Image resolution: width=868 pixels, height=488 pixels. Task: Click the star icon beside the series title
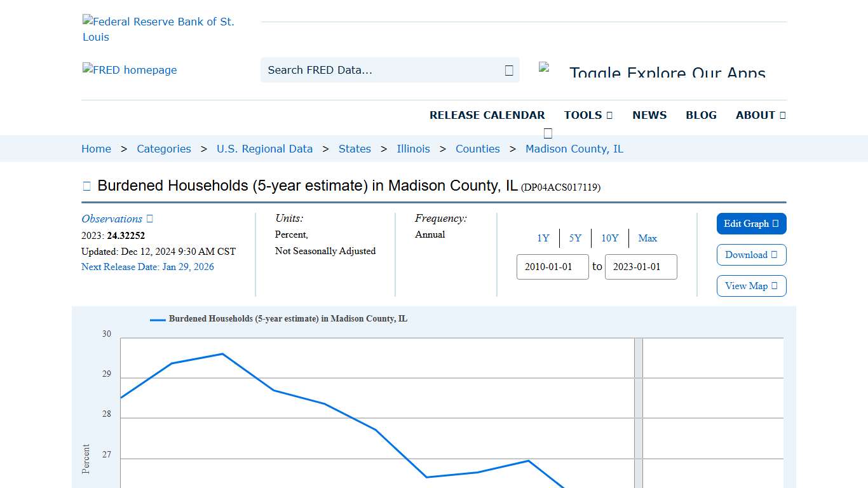tap(86, 185)
